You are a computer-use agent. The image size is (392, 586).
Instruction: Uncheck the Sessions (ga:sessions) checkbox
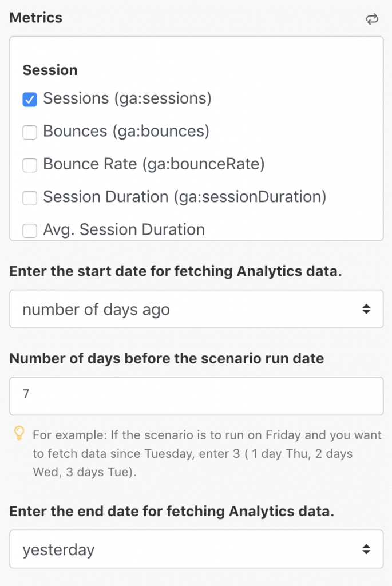tap(30, 100)
